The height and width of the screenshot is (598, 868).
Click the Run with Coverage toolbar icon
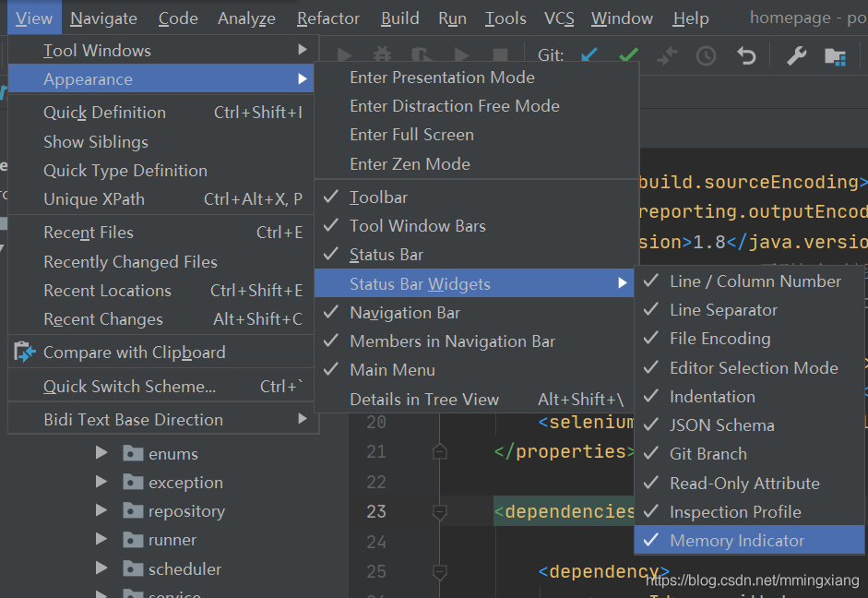point(422,55)
